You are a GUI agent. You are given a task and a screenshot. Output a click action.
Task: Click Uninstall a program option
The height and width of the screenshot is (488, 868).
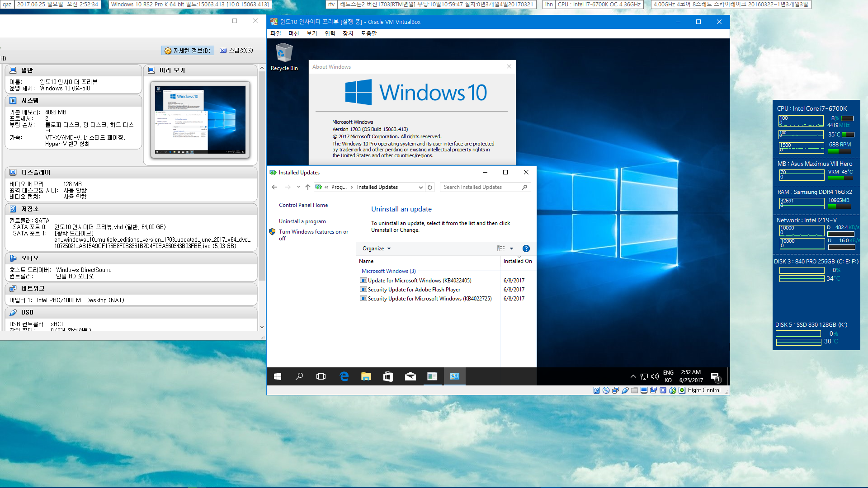302,222
